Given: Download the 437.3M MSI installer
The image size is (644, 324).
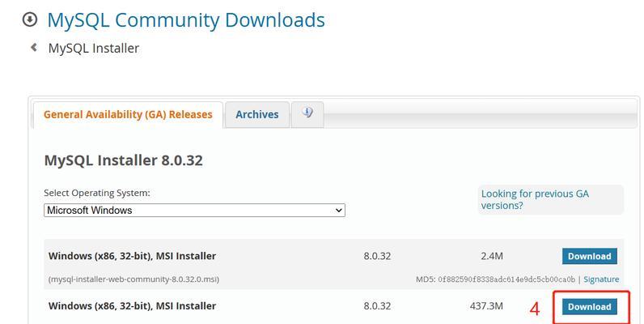Looking at the screenshot, I should (589, 307).
